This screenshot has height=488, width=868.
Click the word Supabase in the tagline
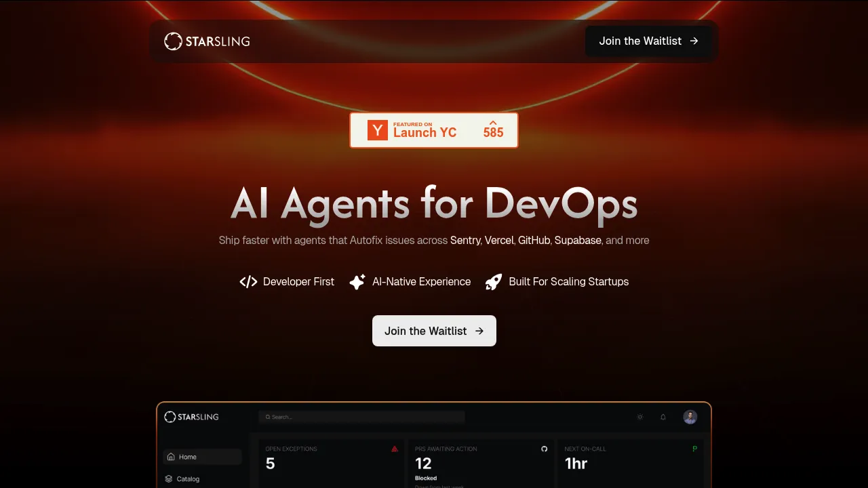578,241
